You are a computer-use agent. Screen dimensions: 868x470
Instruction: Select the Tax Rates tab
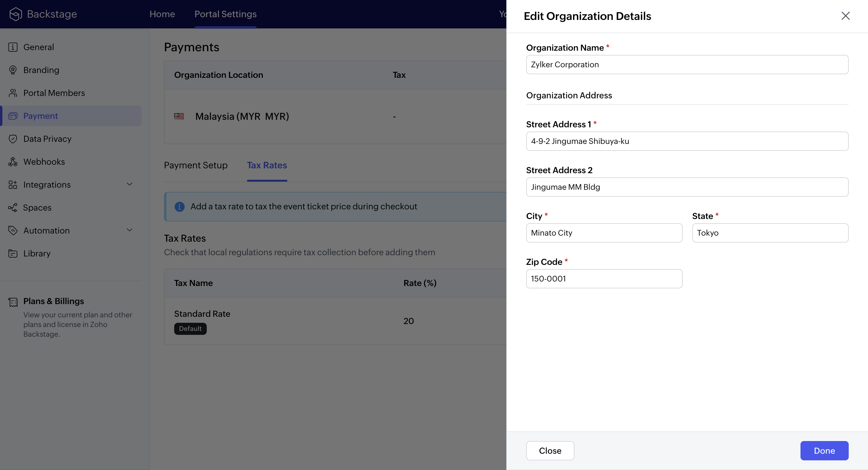(x=267, y=165)
